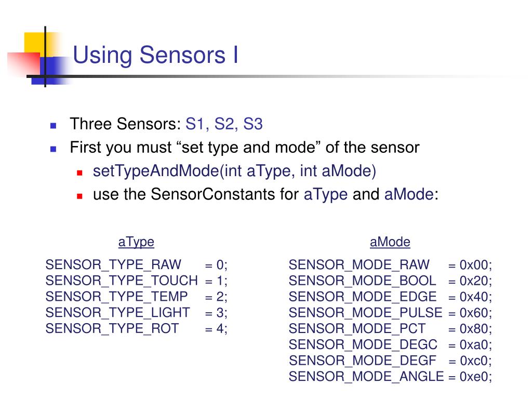The image size is (532, 399).
Task: Click the red bullet beside setTypeAndMode
Action: [x=79, y=172]
